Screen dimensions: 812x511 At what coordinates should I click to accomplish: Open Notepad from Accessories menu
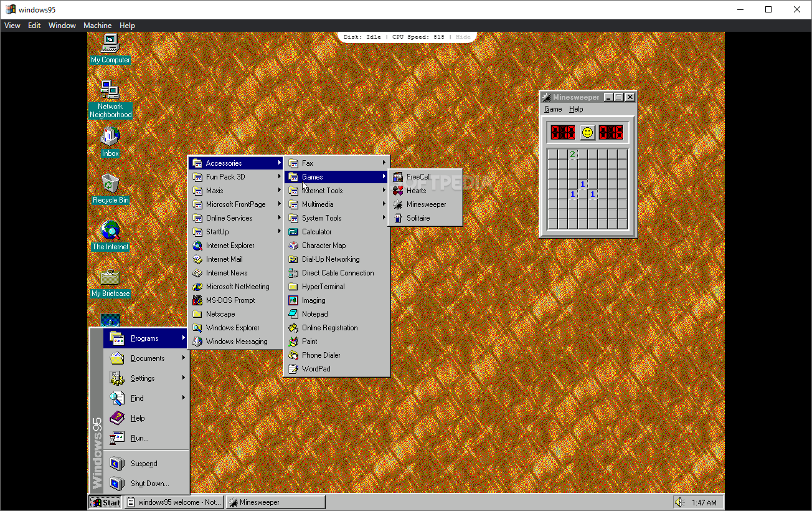point(337,314)
